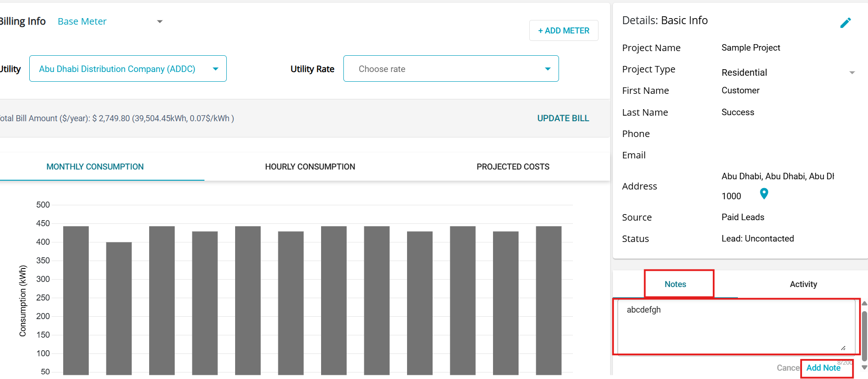Image resolution: width=868 pixels, height=379 pixels.
Task: Click the UPDATE BILL link
Action: 563,118
